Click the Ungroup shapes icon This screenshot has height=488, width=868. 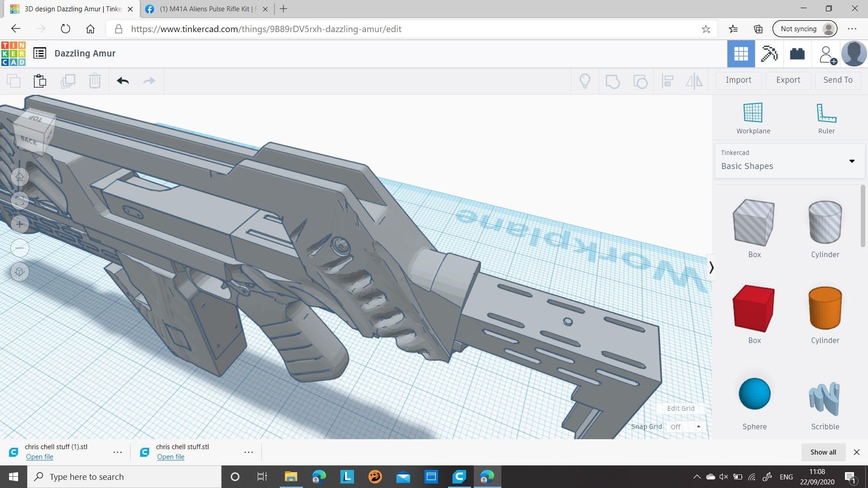pos(640,81)
